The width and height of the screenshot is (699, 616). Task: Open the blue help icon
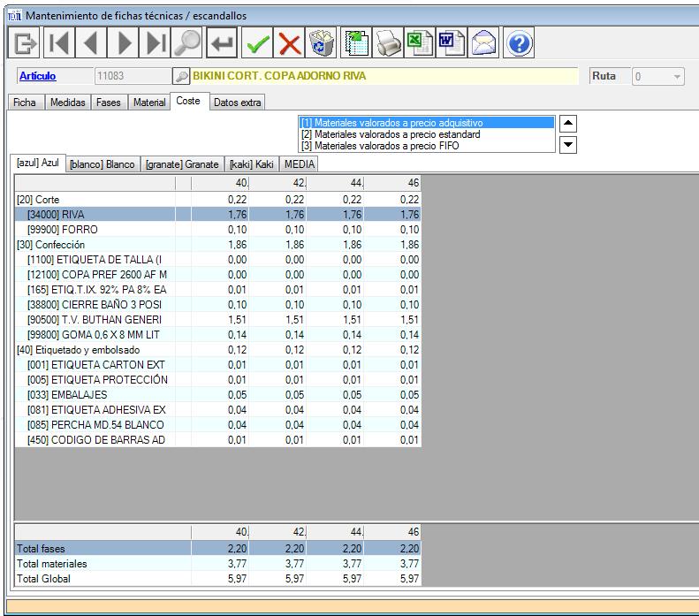pos(520,43)
